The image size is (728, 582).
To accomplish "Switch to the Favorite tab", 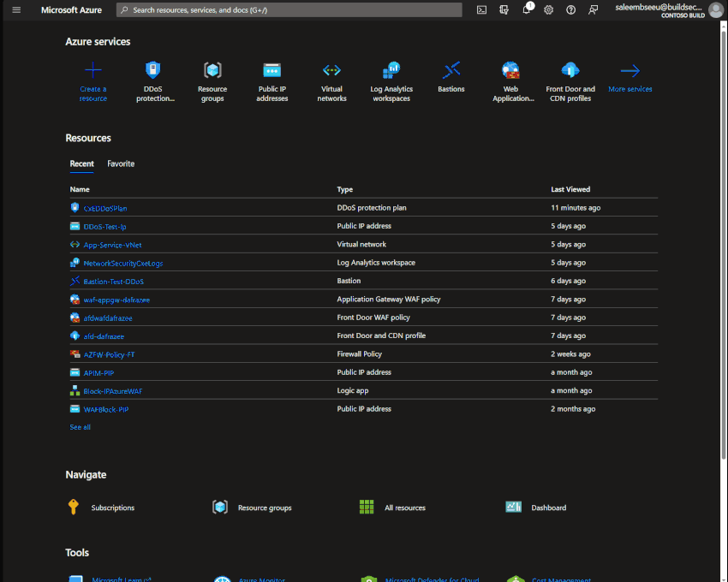I will pyautogui.click(x=120, y=163).
